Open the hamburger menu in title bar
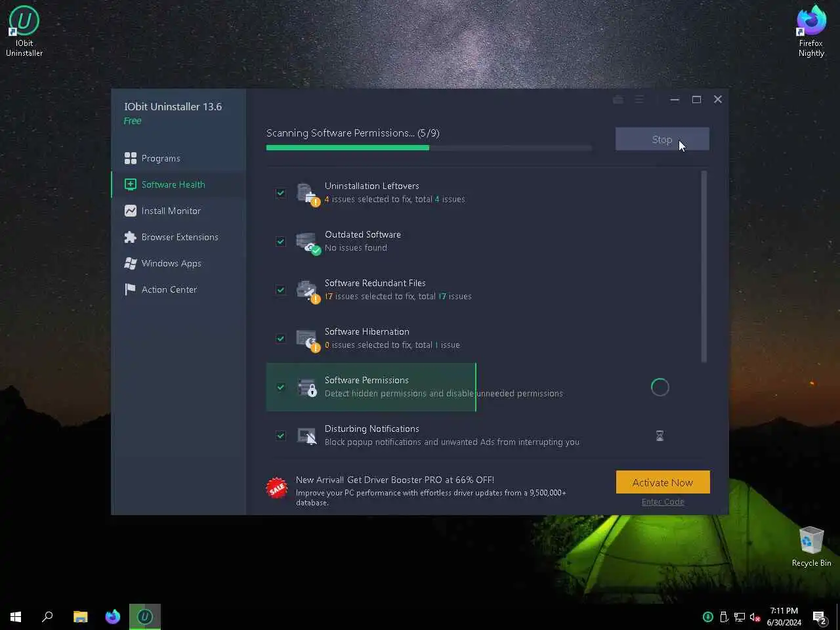Image resolution: width=840 pixels, height=630 pixels. [x=639, y=99]
